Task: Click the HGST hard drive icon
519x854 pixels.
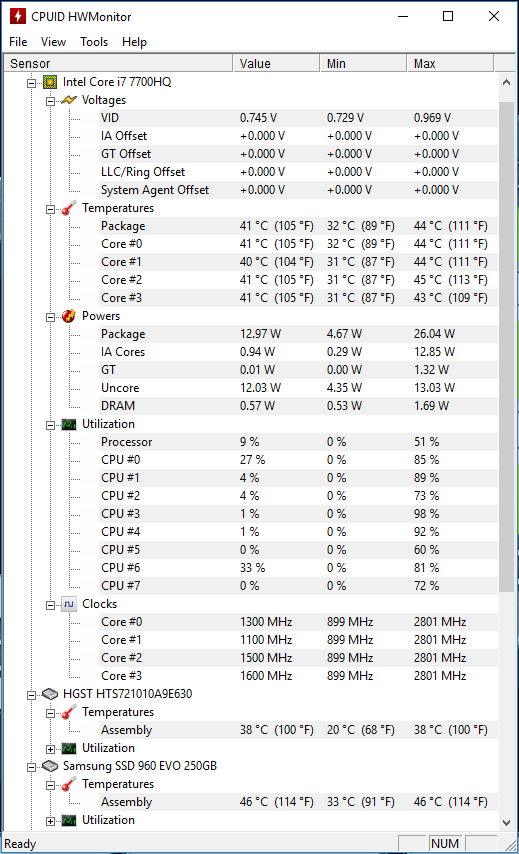Action: (x=50, y=694)
